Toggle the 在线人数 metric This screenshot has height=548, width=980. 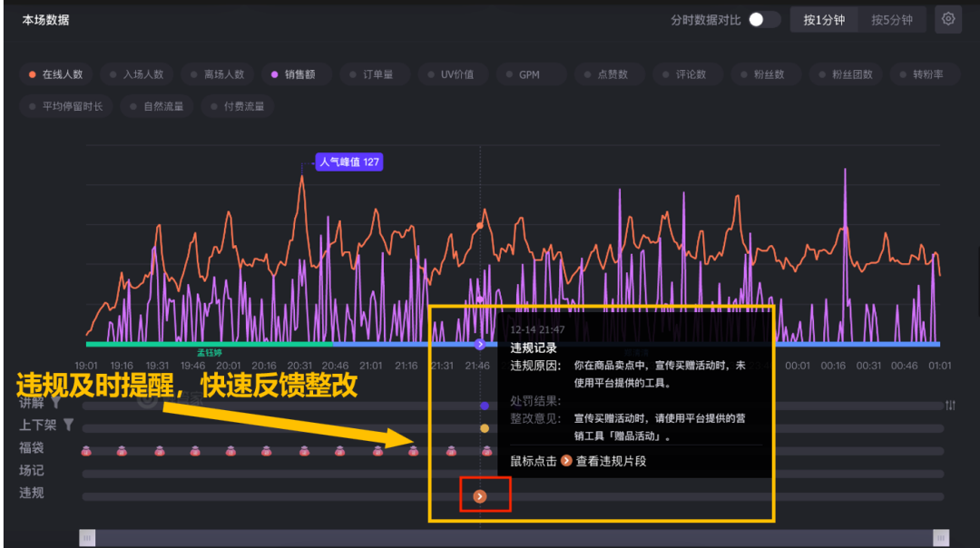point(55,74)
